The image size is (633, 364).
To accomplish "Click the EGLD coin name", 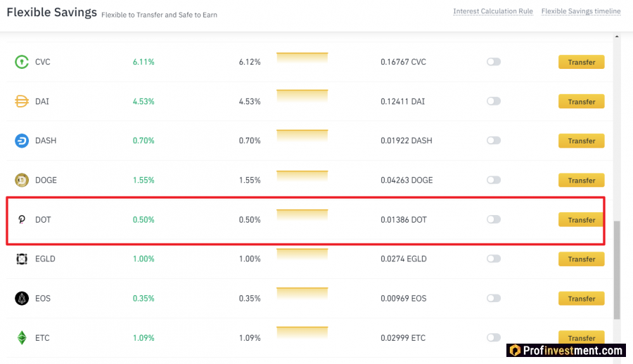I will pyautogui.click(x=45, y=259).
